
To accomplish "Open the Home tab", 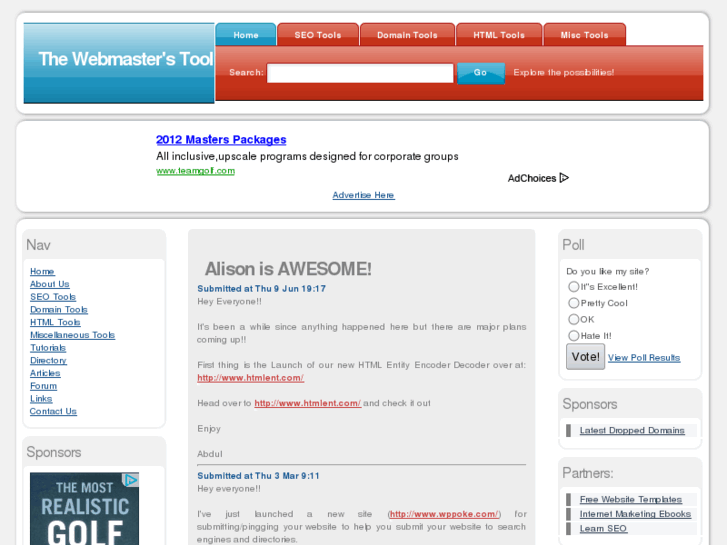I will (x=246, y=35).
